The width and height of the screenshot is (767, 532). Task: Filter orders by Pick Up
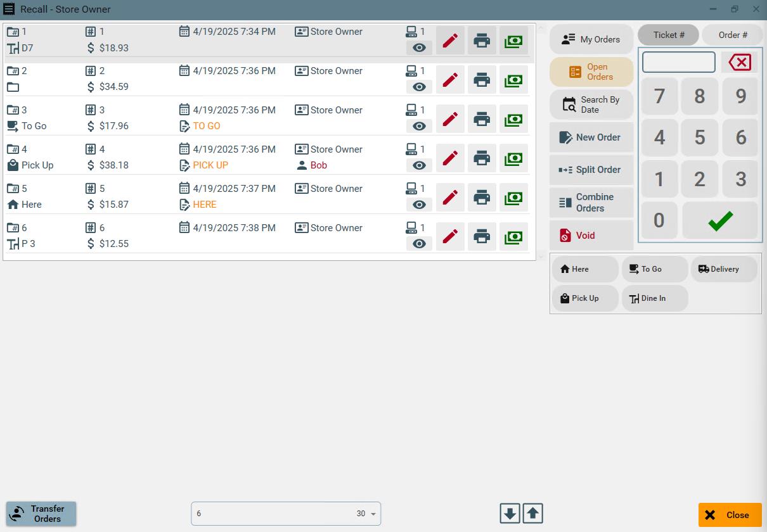[585, 298]
